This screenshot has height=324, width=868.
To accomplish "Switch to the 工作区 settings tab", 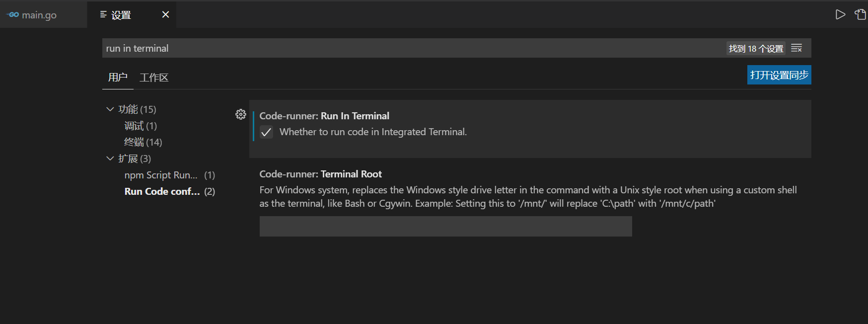I will [x=153, y=78].
